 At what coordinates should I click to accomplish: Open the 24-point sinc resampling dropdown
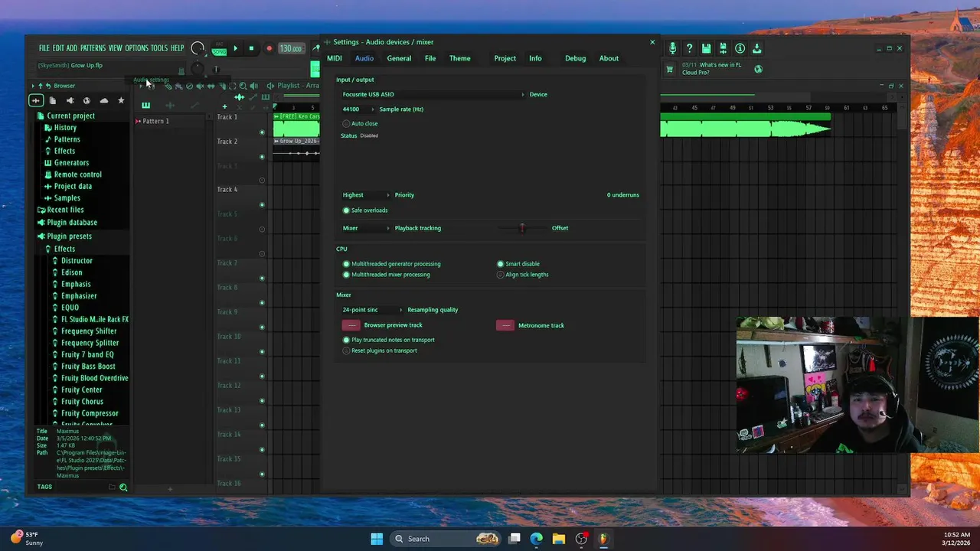pos(372,310)
